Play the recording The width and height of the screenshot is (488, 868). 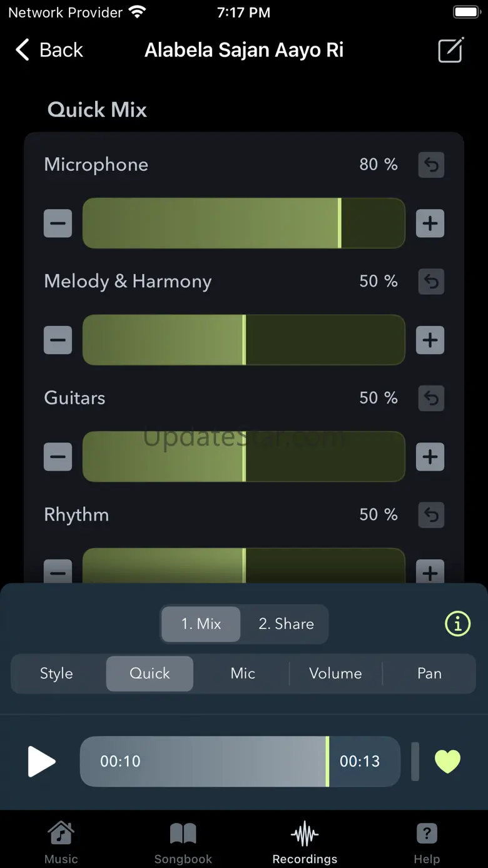(42, 762)
